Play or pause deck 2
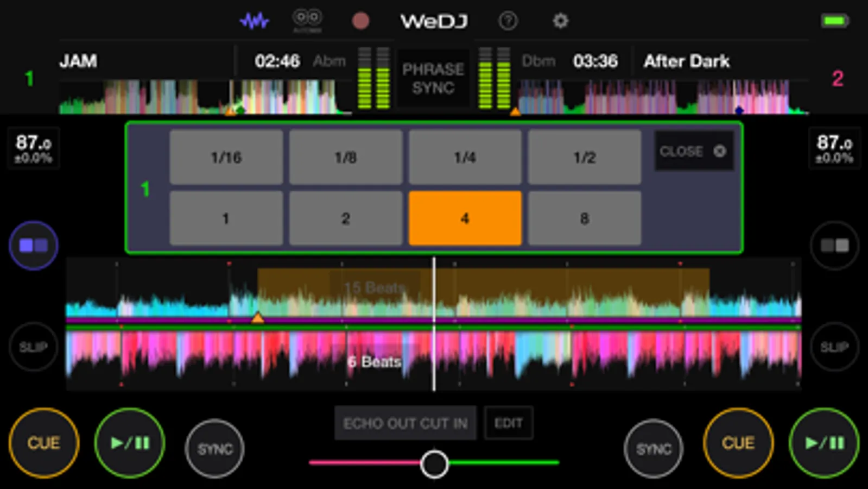Image resolution: width=868 pixels, height=489 pixels. click(x=824, y=443)
